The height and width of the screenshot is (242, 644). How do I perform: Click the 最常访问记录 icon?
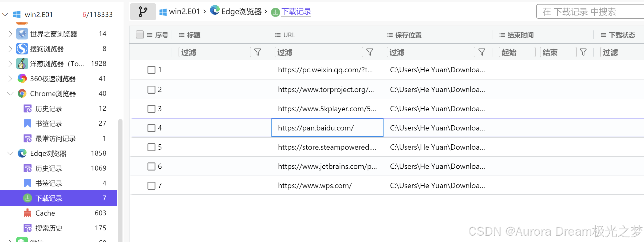[x=27, y=138]
